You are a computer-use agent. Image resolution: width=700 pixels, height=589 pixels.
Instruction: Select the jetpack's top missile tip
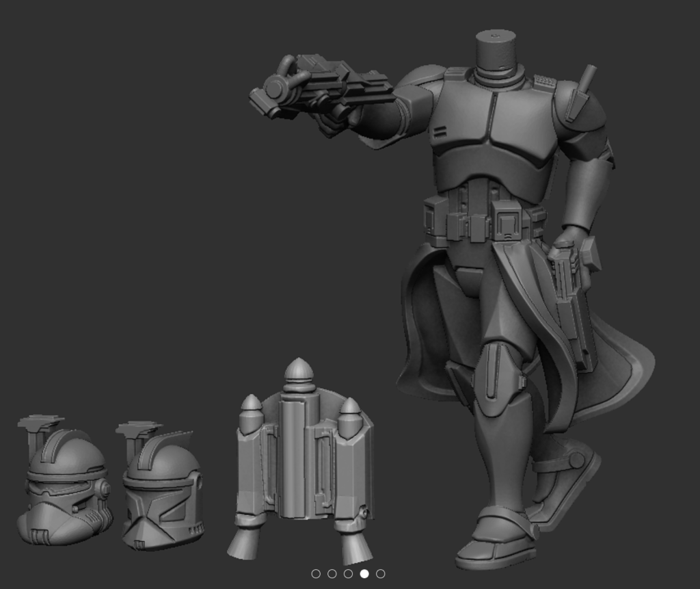pyautogui.click(x=299, y=369)
